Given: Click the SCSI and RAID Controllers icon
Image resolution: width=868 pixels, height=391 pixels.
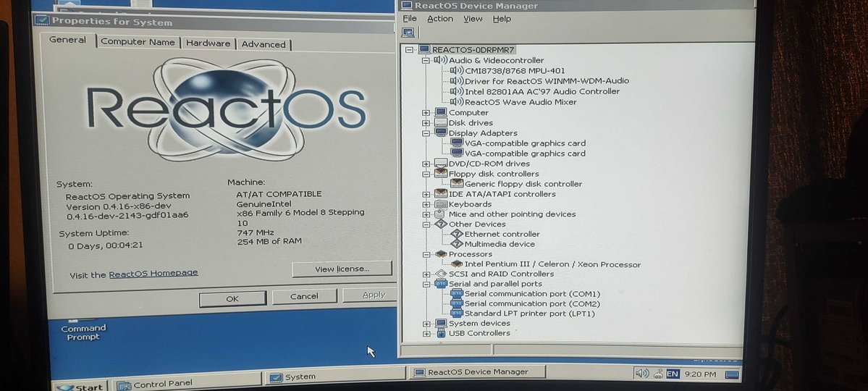Looking at the screenshot, I should point(441,274).
